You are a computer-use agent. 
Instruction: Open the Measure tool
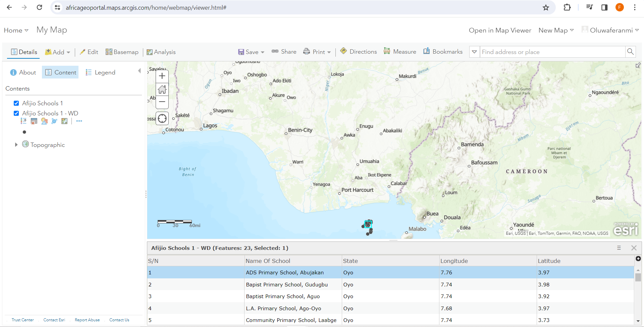tap(400, 52)
